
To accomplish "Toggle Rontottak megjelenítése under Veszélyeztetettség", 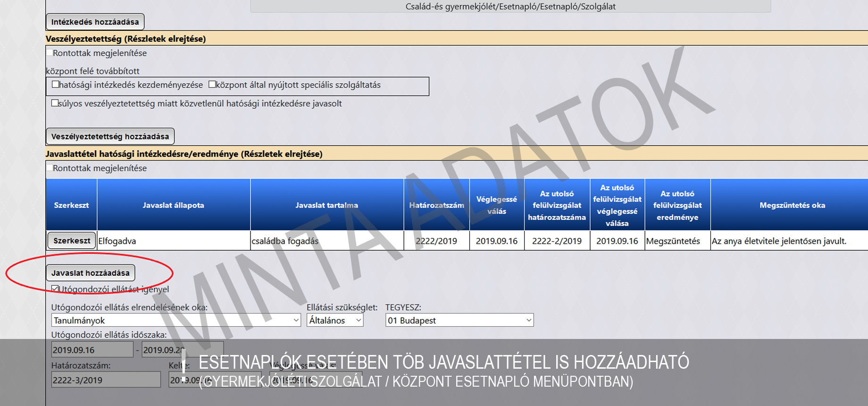I will [x=50, y=53].
